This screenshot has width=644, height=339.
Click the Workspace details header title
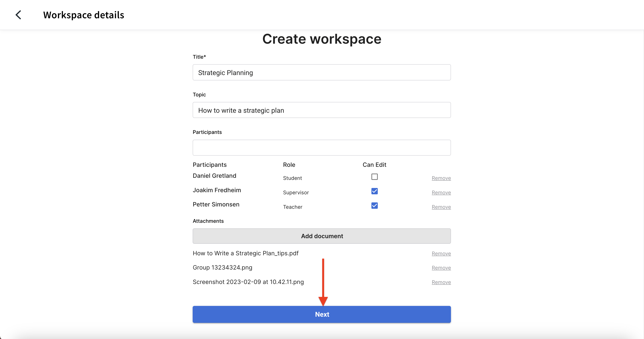pyautogui.click(x=84, y=15)
